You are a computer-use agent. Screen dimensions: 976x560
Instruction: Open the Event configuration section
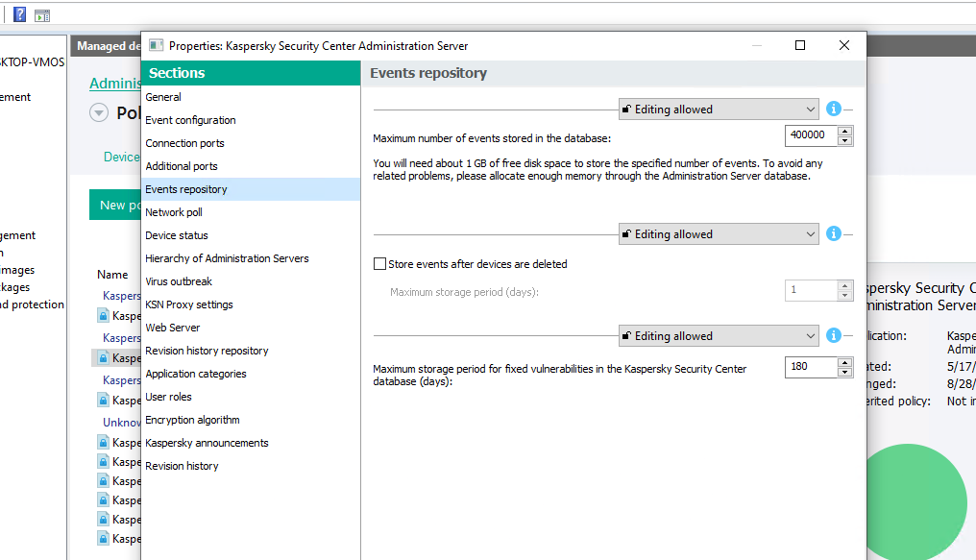point(190,120)
